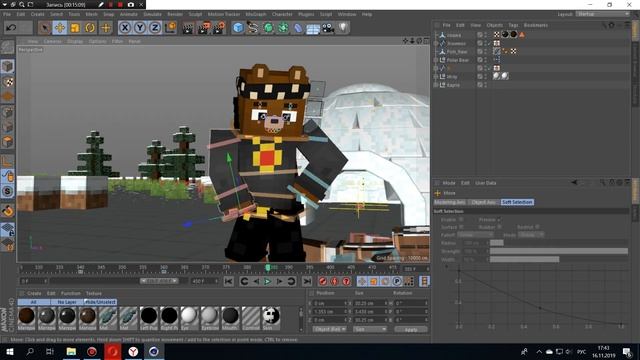The height and width of the screenshot is (360, 640).
Task: Toggle the first object row's layer checkbox
Action: [480, 35]
